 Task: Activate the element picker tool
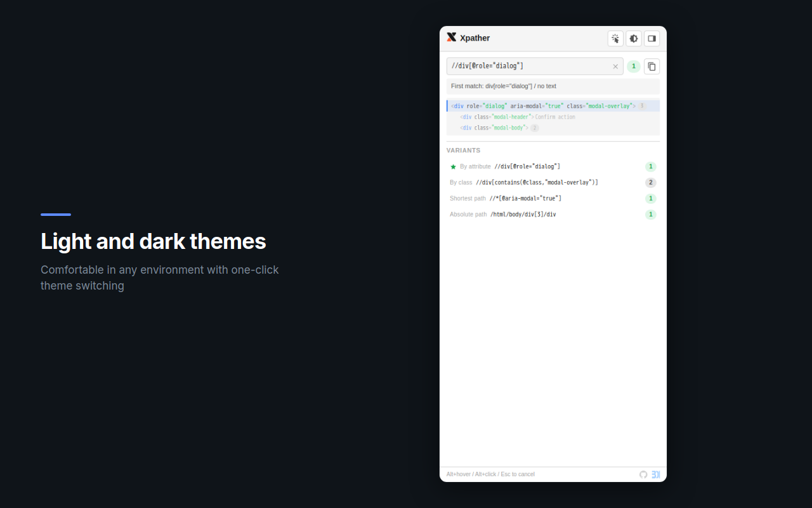[615, 38]
